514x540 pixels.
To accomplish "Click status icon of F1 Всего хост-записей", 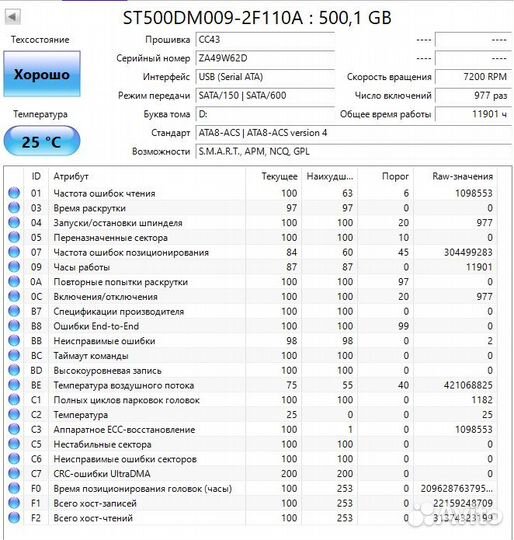I will coord(14,503).
